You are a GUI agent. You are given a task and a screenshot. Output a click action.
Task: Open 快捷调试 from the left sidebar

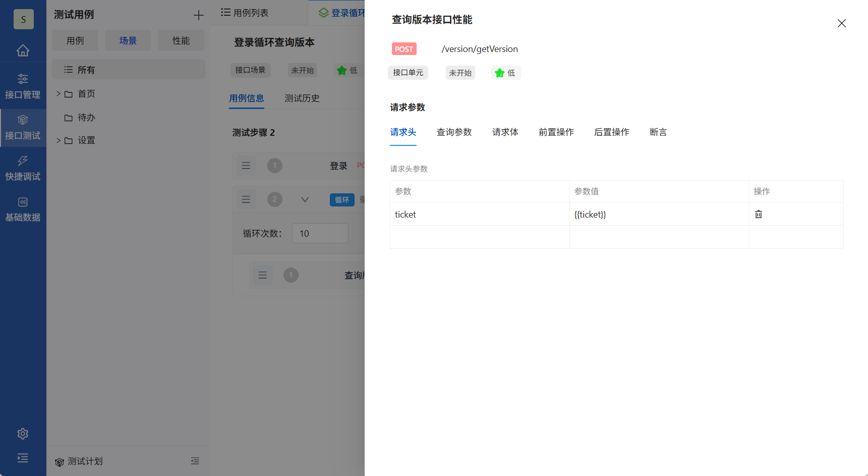23,168
